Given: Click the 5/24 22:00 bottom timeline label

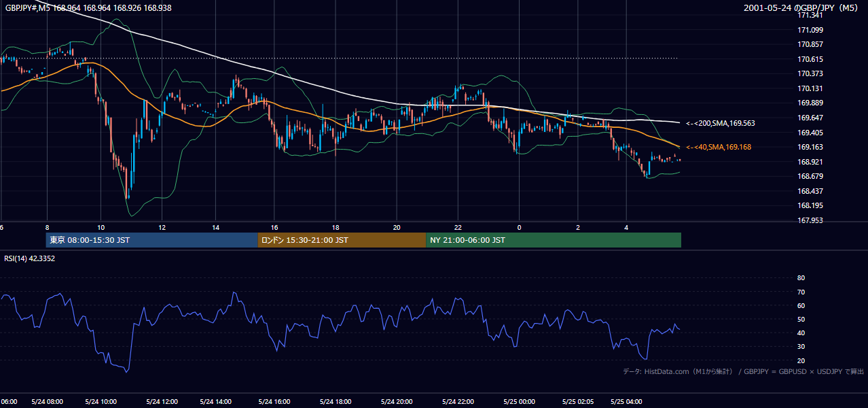Looking at the screenshot, I should click(x=458, y=401).
